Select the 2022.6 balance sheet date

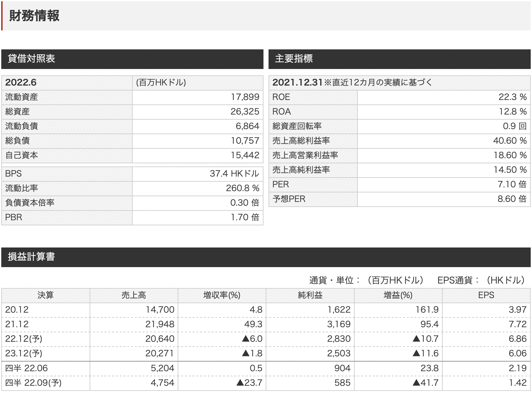pos(21,83)
